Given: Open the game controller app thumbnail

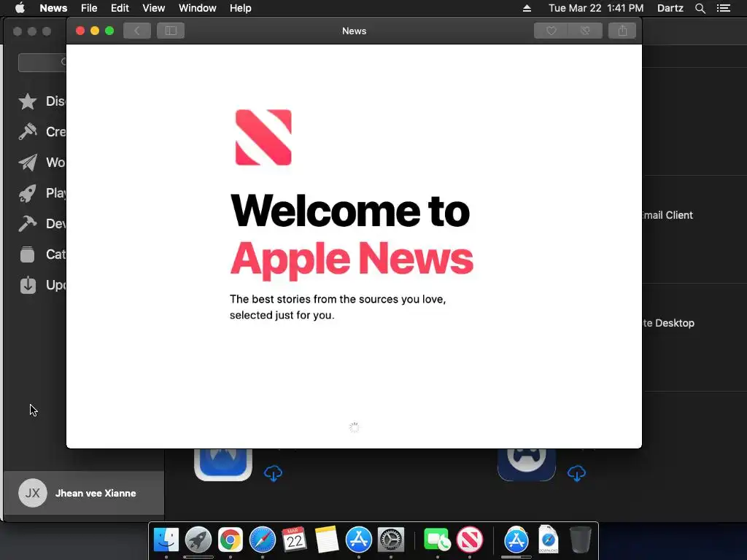Looking at the screenshot, I should [x=527, y=464].
